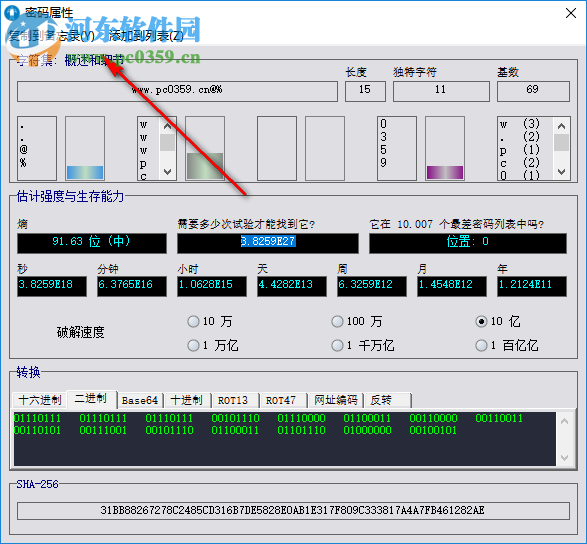Screen dimensions: 587x544
Task: Click the 年 value 1.2124E11
Action: pyautogui.click(x=532, y=286)
